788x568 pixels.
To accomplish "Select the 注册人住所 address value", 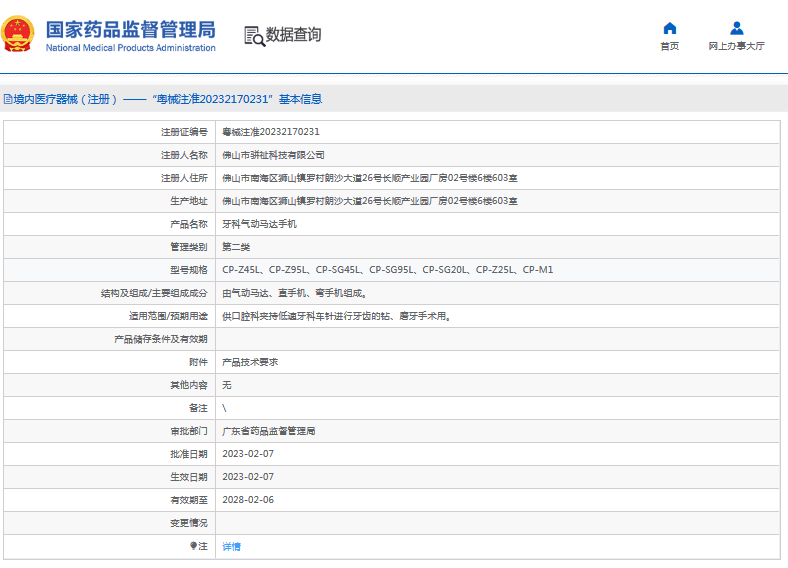I will 370,178.
